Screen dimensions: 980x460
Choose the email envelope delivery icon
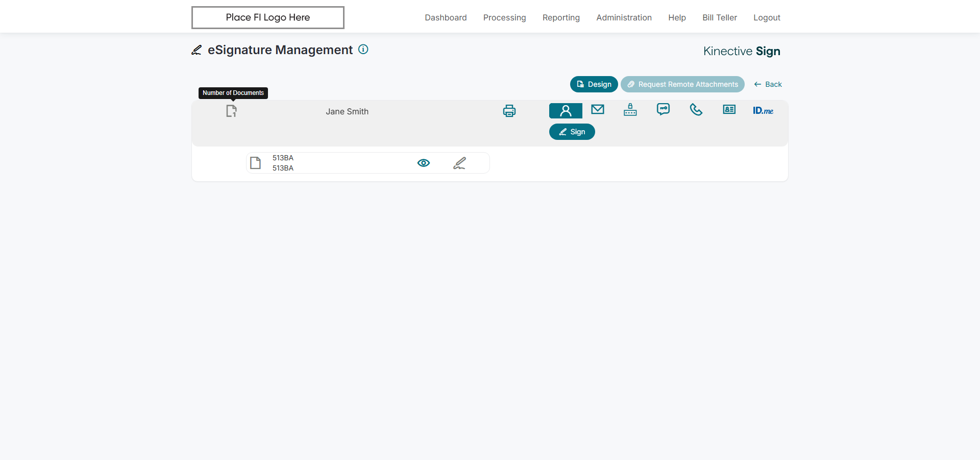click(x=598, y=109)
